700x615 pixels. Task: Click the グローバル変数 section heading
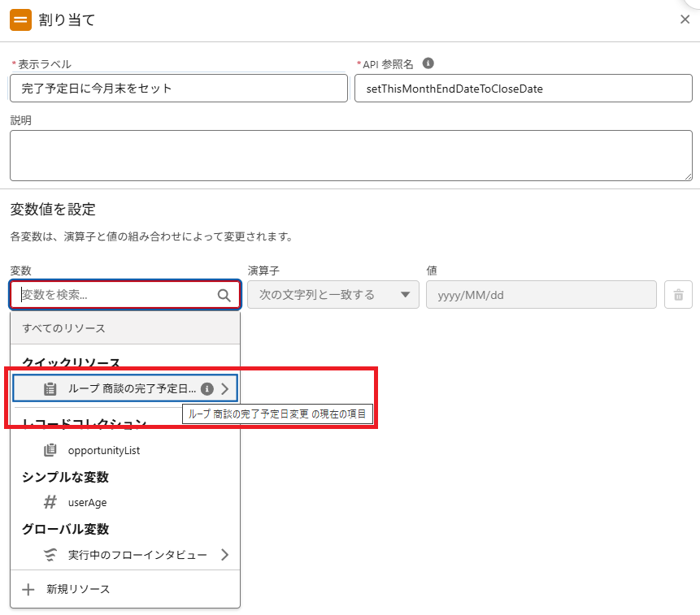[x=65, y=529]
